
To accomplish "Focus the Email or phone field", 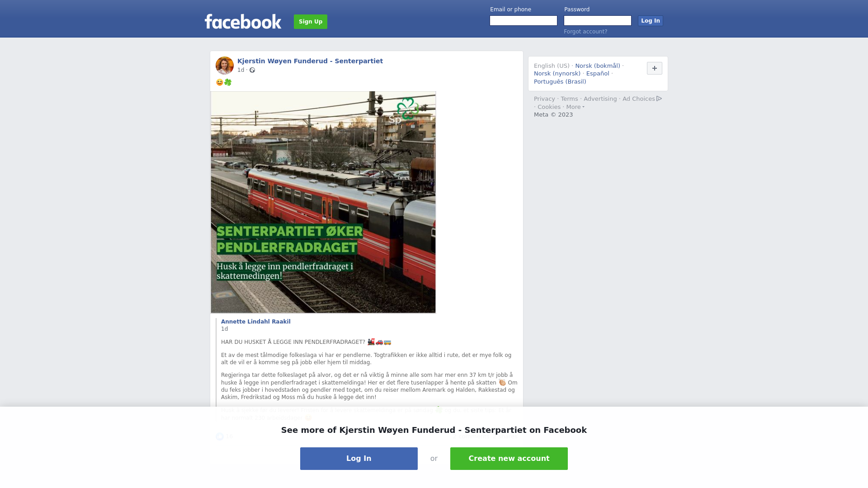I will click(524, 21).
